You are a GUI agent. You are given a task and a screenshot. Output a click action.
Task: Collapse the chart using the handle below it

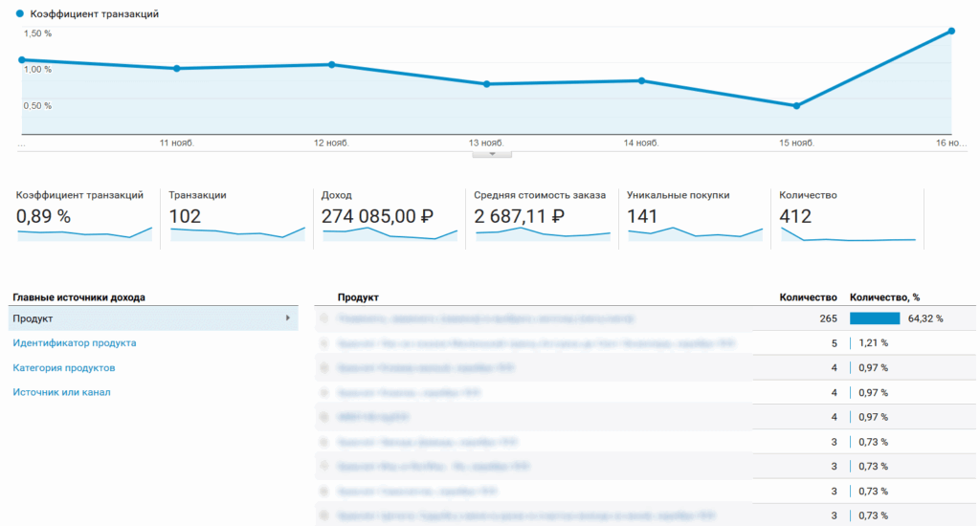[x=492, y=153]
